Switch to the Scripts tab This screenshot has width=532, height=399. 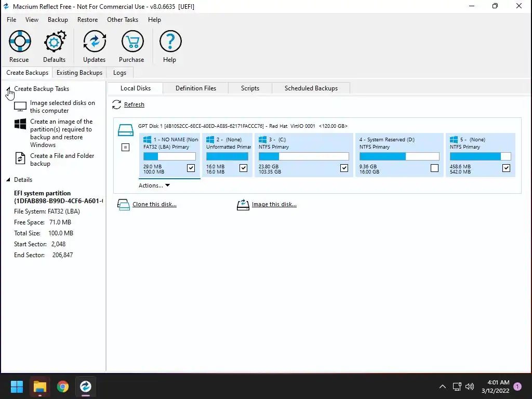tap(250, 88)
